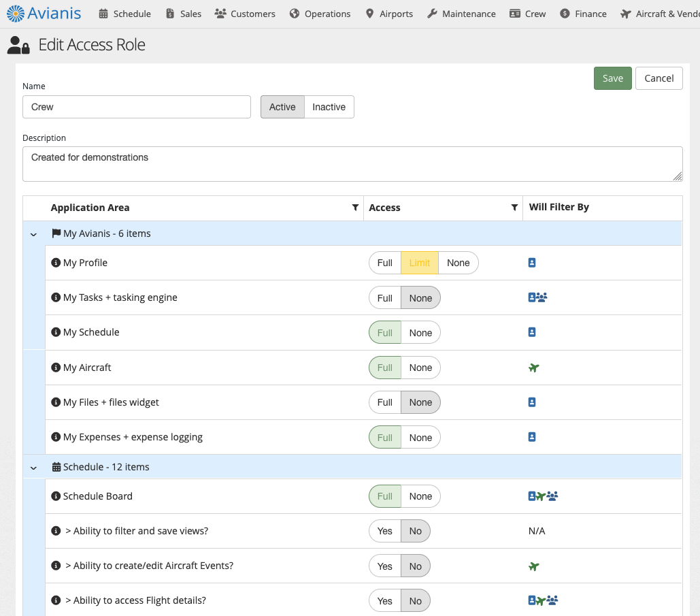Open the Customers menu
The width and height of the screenshot is (700, 616).
pyautogui.click(x=245, y=14)
